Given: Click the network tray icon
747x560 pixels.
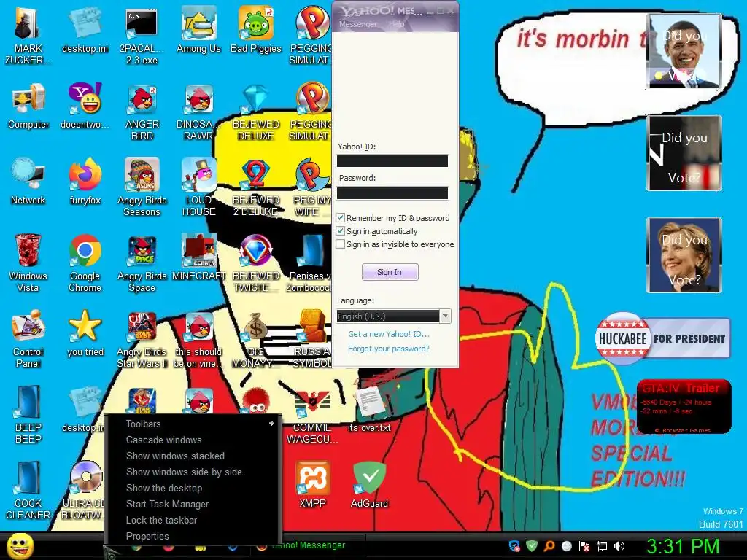Looking at the screenshot, I should (x=602, y=546).
